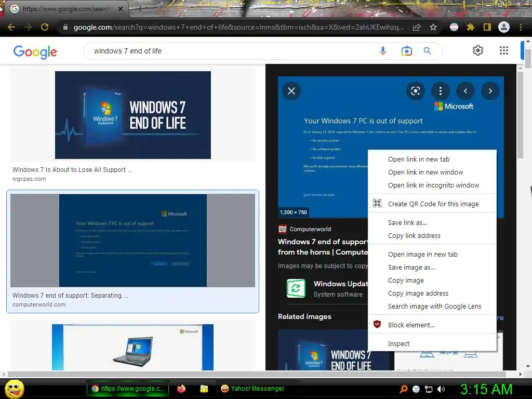Screen dimensions: 532x399
Task: Select Copy link address
Action: tap(432, 235)
